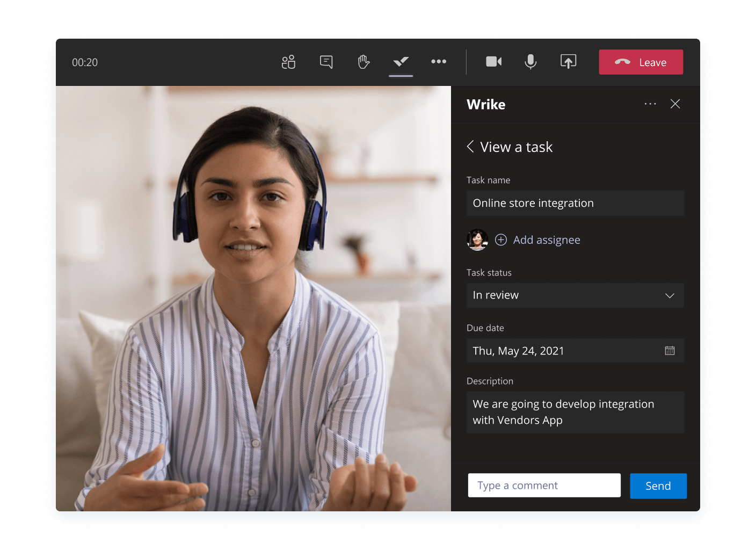This screenshot has width=756, height=550.
Task: Open More actions ellipsis in the meeting toolbar
Action: click(x=439, y=62)
